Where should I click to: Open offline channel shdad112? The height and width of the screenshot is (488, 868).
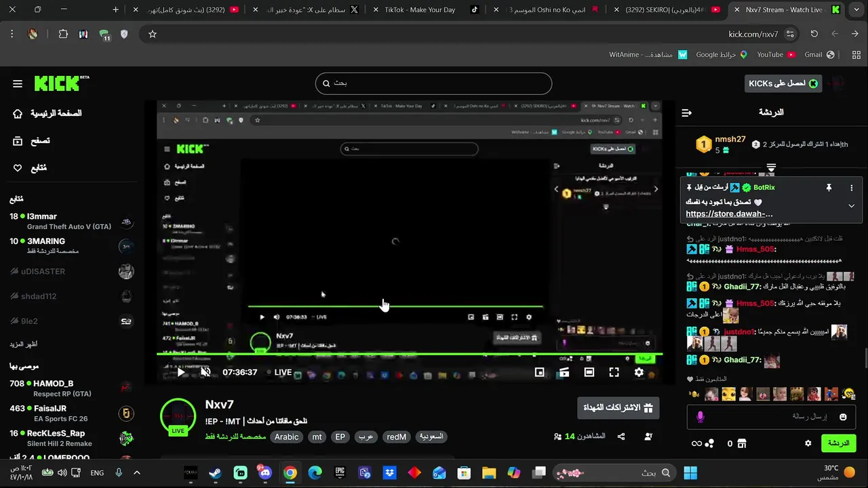click(x=71, y=296)
